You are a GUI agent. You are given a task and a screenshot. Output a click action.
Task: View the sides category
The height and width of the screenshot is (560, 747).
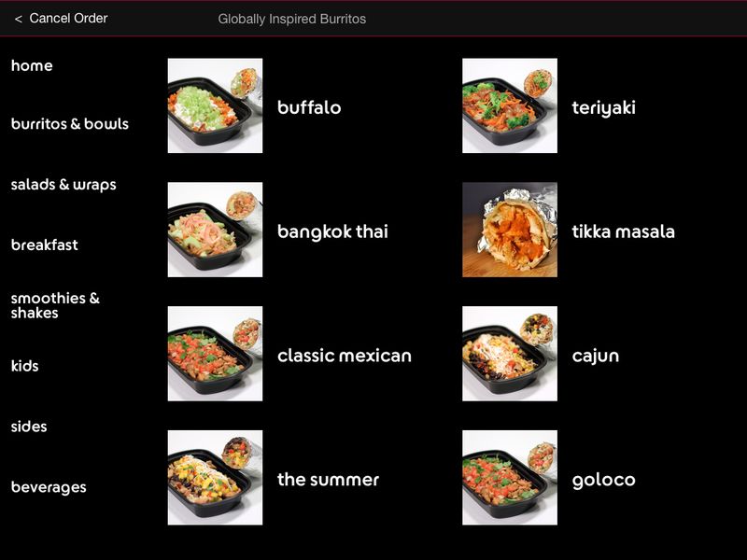[29, 427]
